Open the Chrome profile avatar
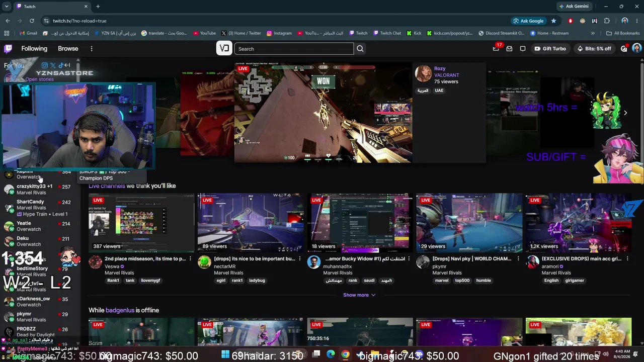Image resolution: width=644 pixels, height=362 pixels. click(624, 21)
